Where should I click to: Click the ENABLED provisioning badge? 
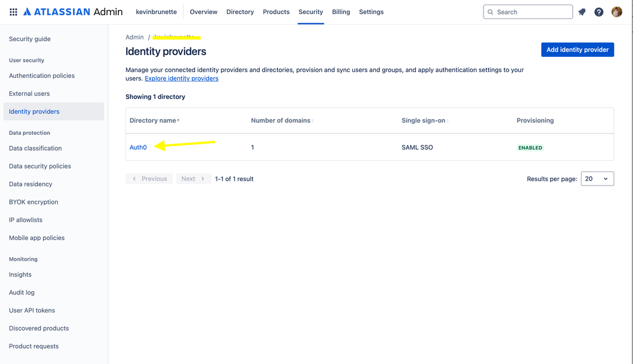point(530,147)
